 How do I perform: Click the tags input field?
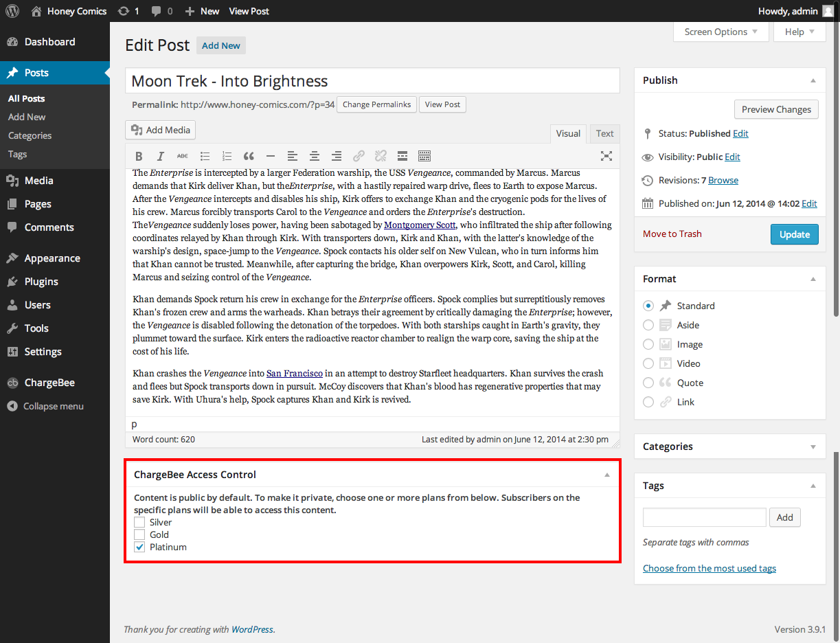[x=705, y=517]
